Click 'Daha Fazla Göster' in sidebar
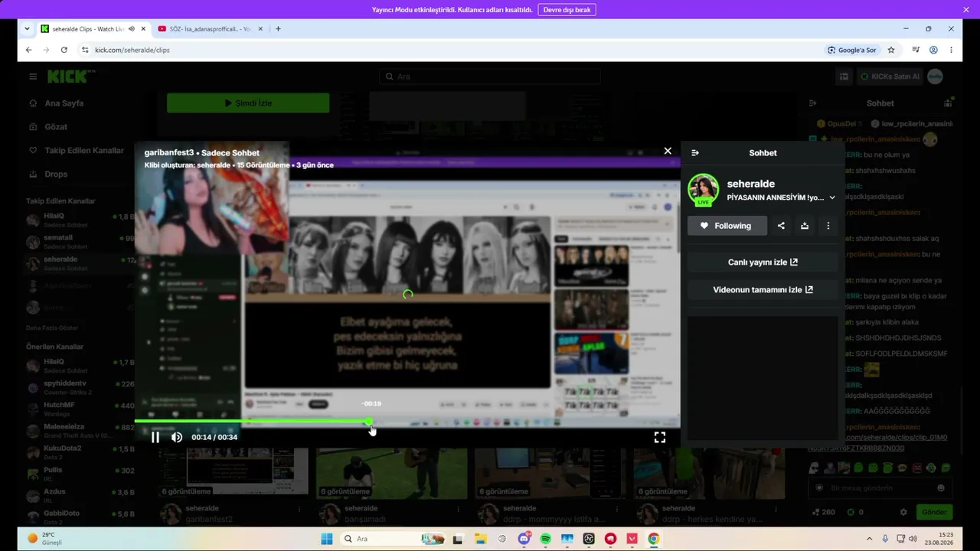Viewport: 980px width, 551px height. coord(52,328)
